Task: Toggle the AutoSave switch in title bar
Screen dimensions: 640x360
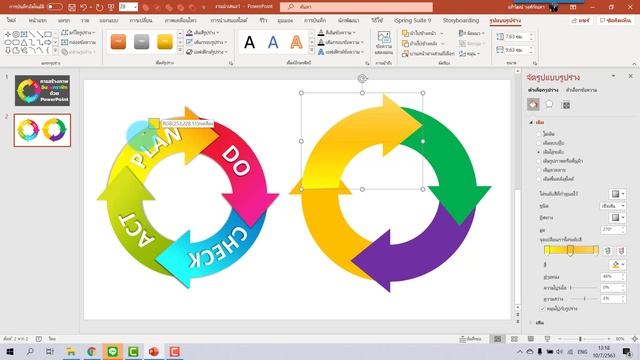Action: point(55,7)
